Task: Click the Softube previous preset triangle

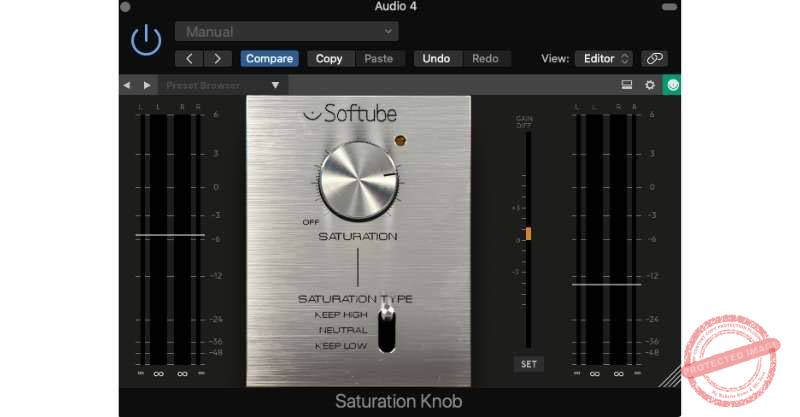Action: 127,86
